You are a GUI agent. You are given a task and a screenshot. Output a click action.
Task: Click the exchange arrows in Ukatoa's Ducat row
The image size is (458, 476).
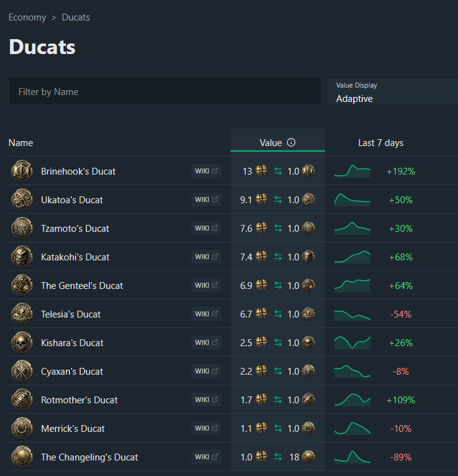pos(278,199)
